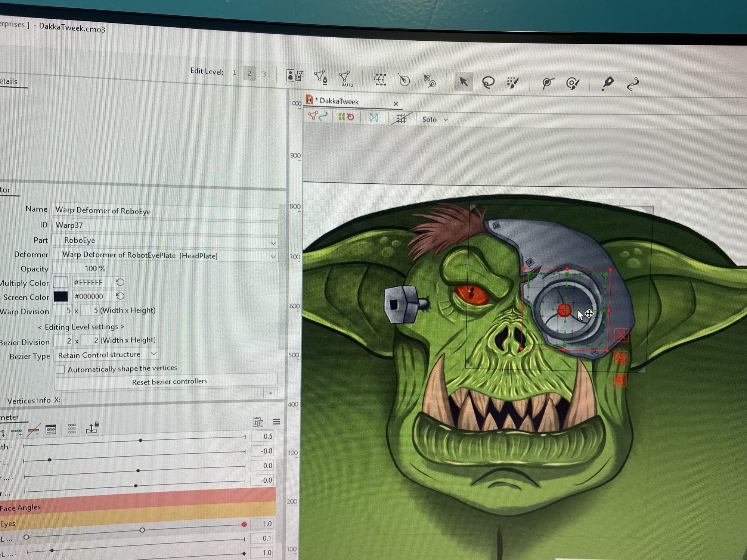Toggle grid display icon in the view toolbar
This screenshot has height=560, width=747.
pyautogui.click(x=402, y=119)
